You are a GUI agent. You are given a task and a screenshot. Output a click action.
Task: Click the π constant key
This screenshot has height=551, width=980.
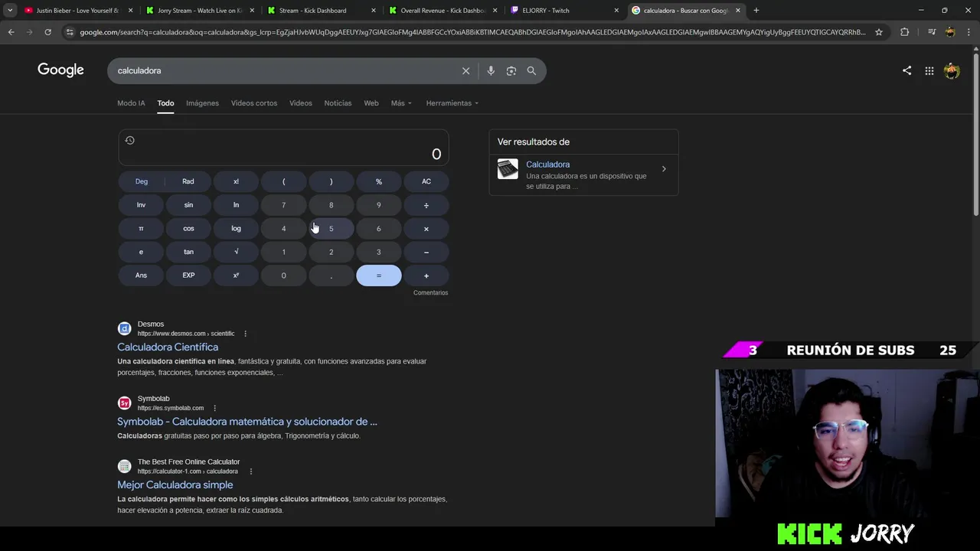141,229
